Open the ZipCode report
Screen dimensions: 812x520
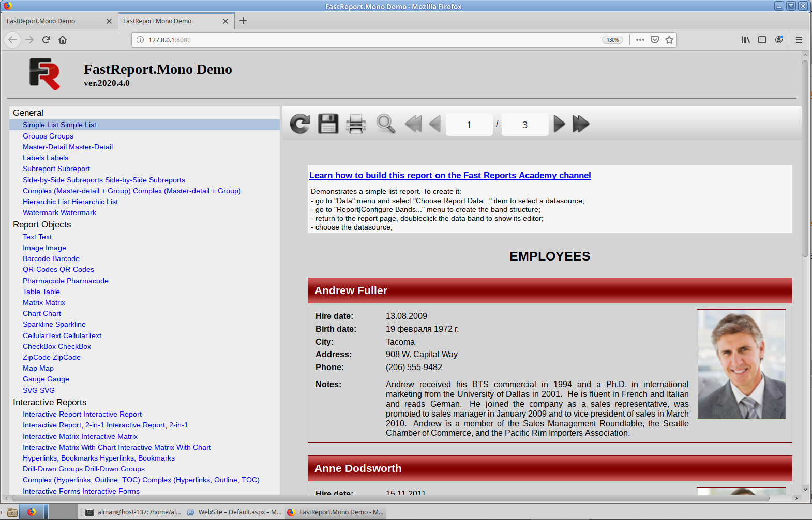pyautogui.click(x=52, y=357)
